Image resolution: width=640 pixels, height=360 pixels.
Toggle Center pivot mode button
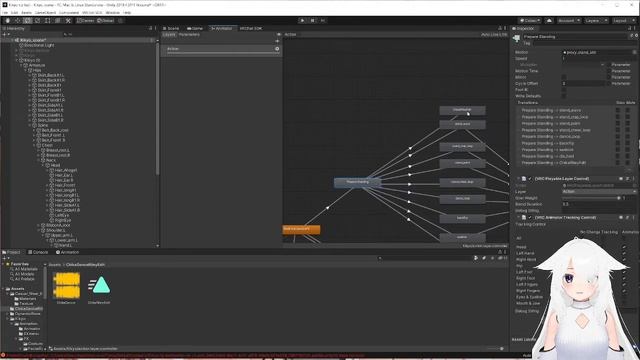86,20
